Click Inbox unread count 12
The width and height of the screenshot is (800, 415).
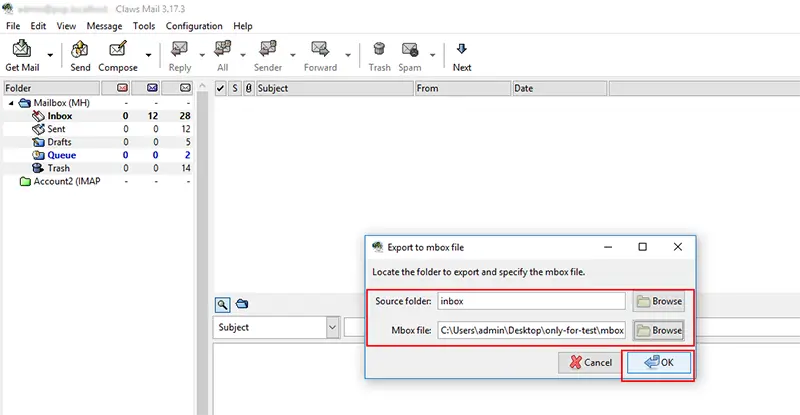click(x=153, y=116)
